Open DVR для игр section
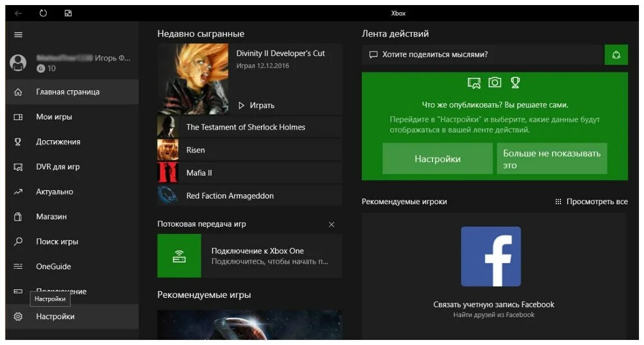 pos(72,167)
